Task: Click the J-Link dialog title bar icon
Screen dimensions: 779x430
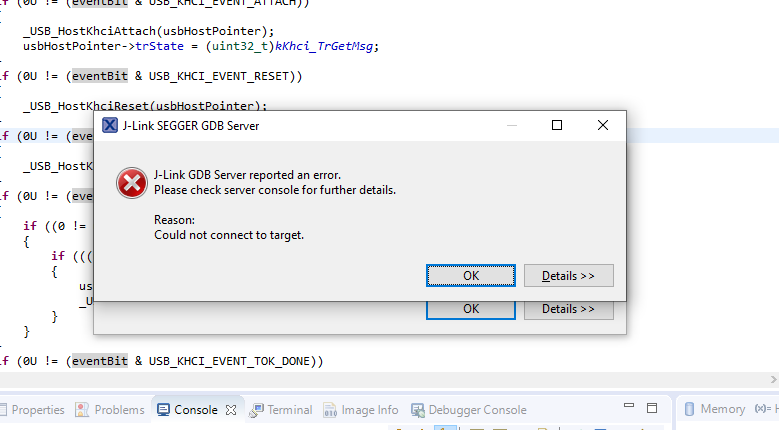Action: click(x=110, y=125)
